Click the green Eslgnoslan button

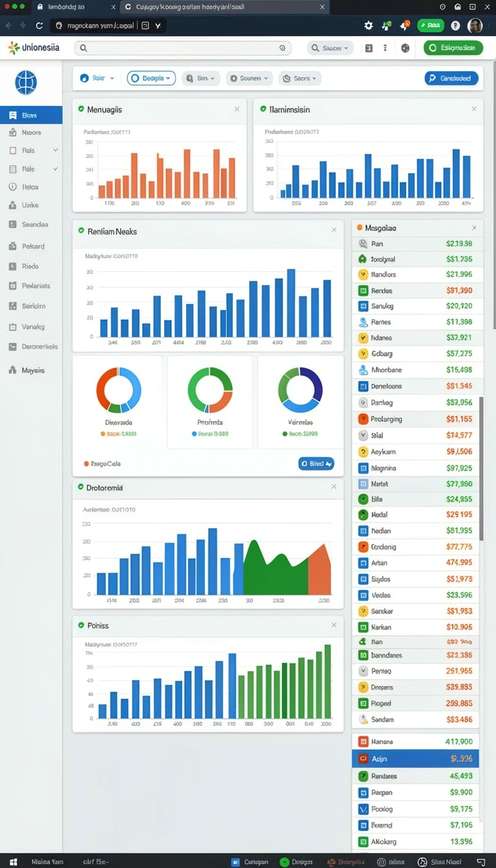[453, 48]
